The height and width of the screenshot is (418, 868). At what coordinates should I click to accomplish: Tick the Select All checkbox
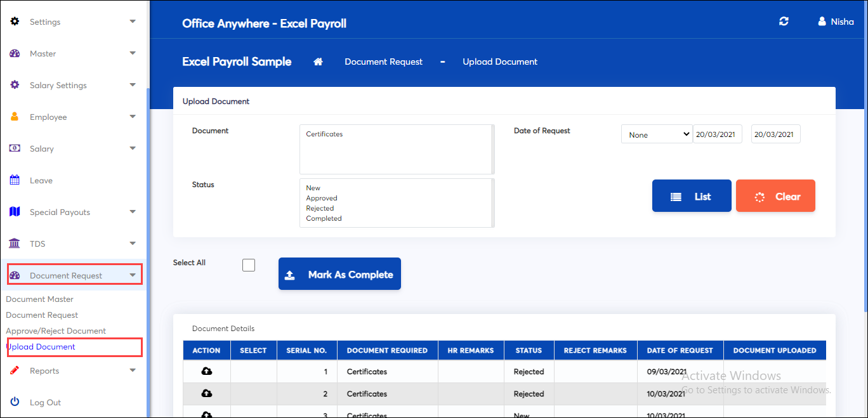point(249,265)
